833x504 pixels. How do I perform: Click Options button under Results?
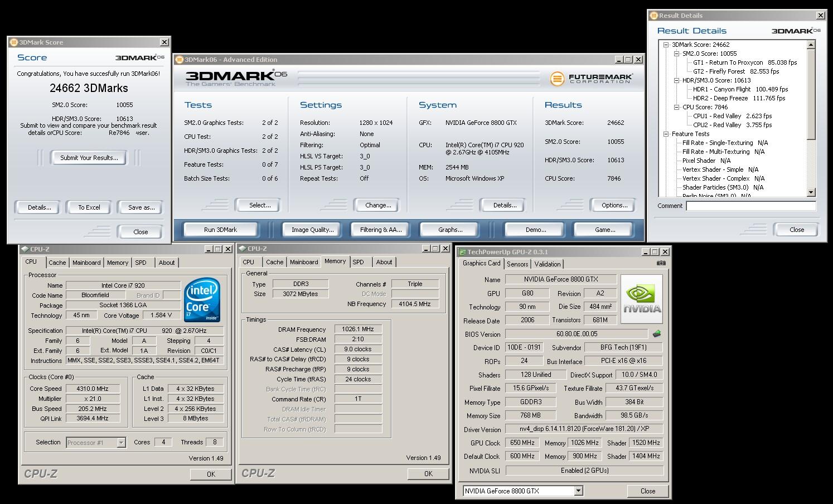(614, 205)
